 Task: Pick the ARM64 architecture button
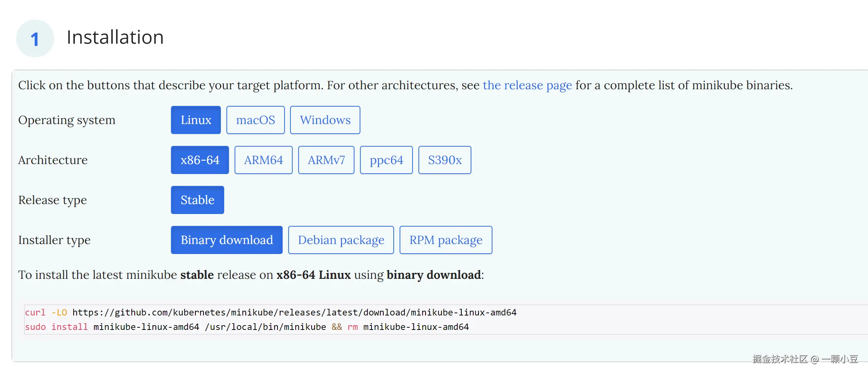(x=263, y=160)
